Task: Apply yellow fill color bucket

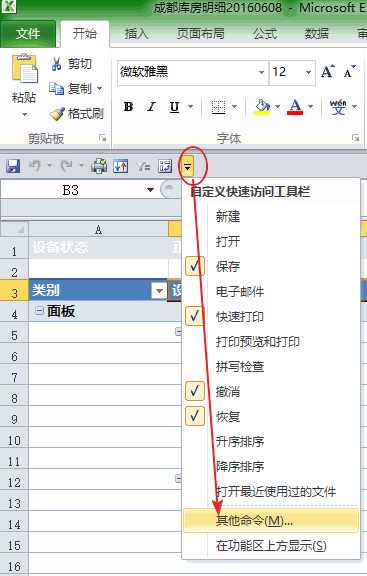Action: 262,107
